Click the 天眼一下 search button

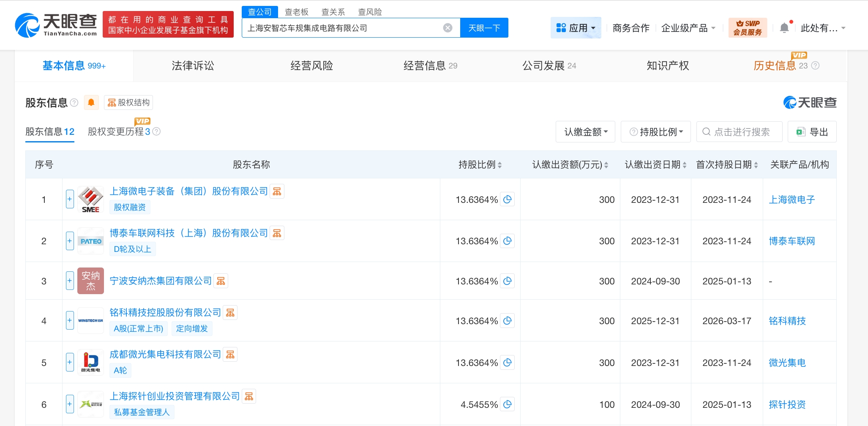click(484, 28)
